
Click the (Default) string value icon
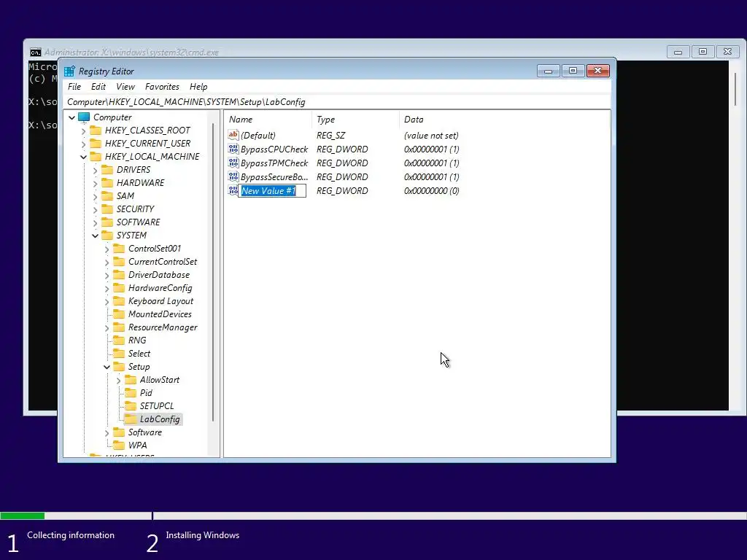[x=233, y=135]
